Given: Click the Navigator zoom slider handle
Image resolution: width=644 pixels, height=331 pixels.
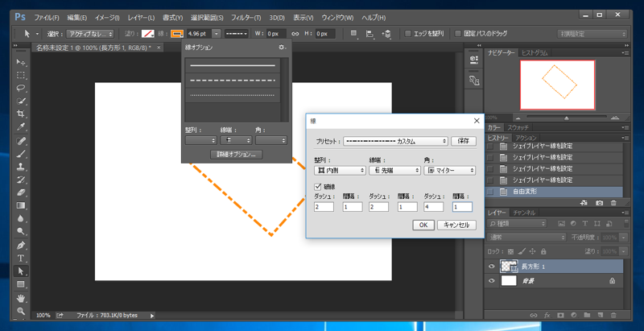Looking at the screenshot, I should pyautogui.click(x=567, y=118).
